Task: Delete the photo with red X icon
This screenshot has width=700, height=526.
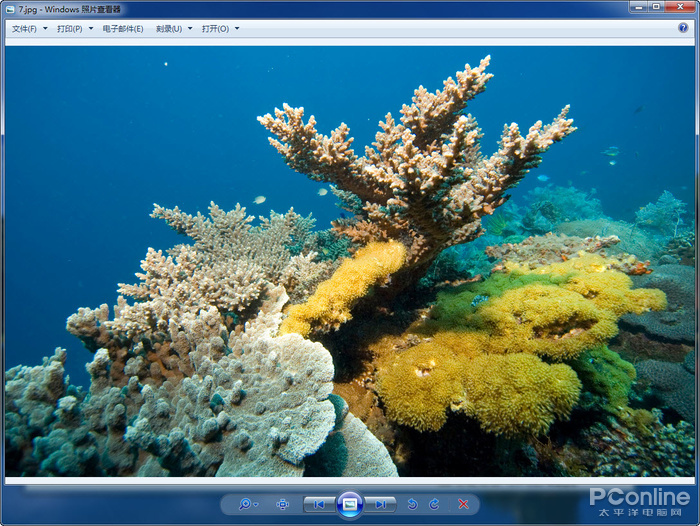Action: tap(463, 505)
